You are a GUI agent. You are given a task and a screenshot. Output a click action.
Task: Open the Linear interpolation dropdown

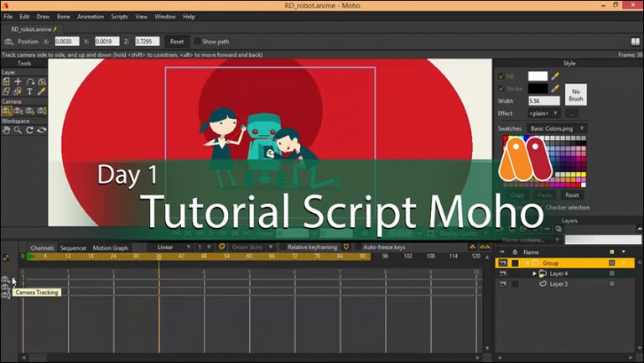point(173,246)
